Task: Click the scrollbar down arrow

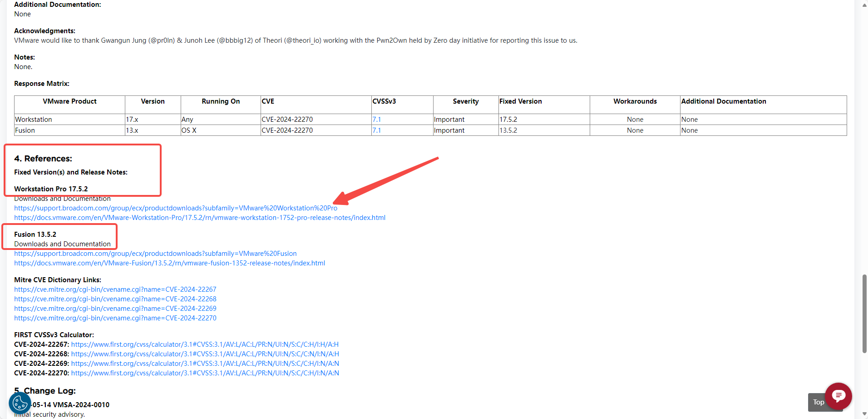Action: (x=864, y=414)
